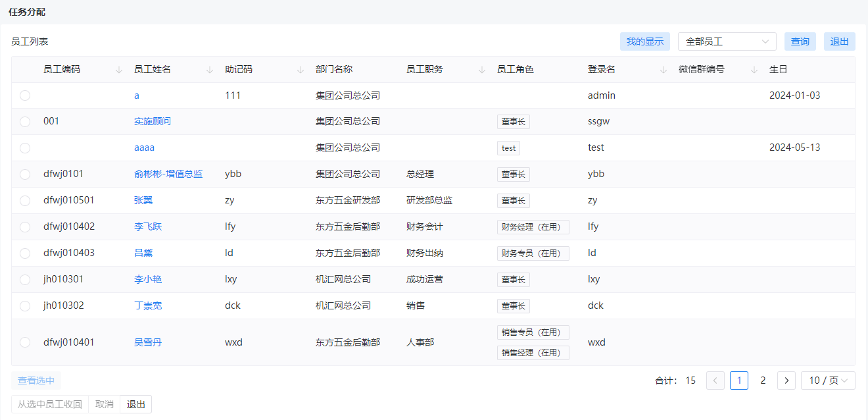The width and height of the screenshot is (868, 420).
Task: Open employee link aaaa
Action: [x=144, y=147]
